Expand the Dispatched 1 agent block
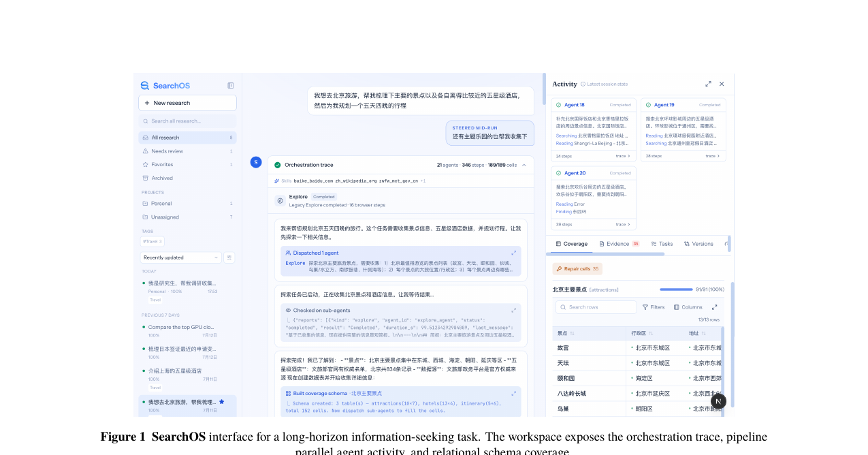 coord(514,253)
